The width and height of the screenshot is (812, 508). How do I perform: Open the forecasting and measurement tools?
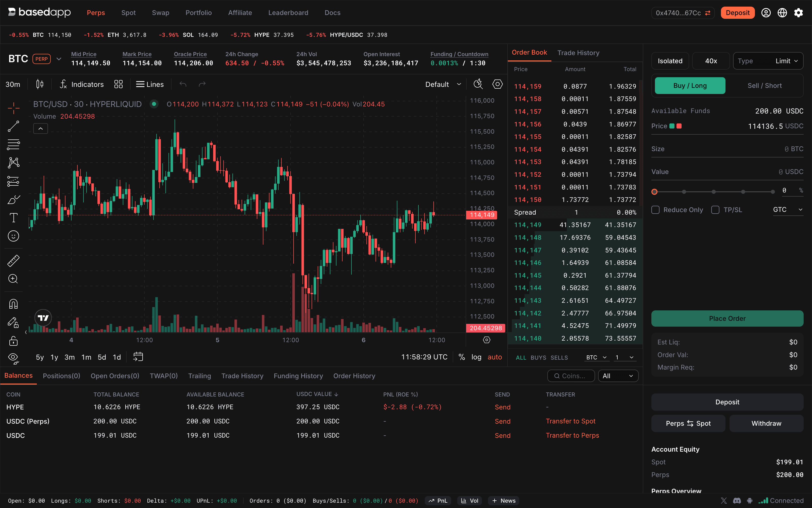coord(13,181)
